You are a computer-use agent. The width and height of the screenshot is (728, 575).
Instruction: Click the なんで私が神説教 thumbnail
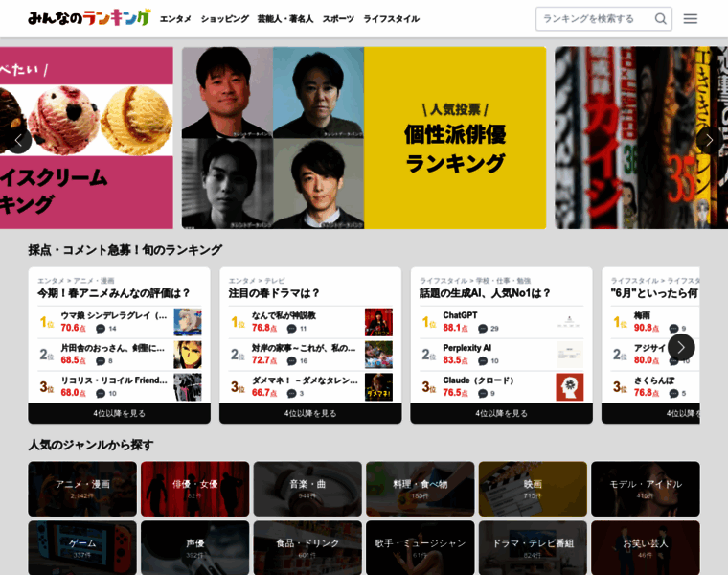(378, 322)
